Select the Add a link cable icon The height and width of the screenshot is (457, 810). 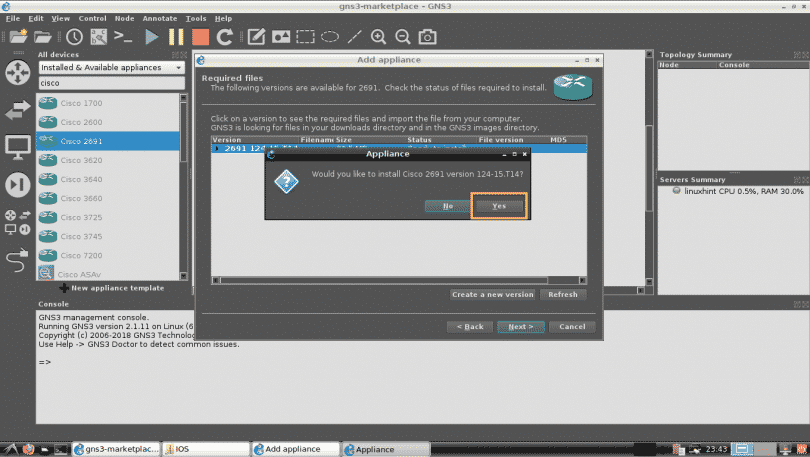18,260
